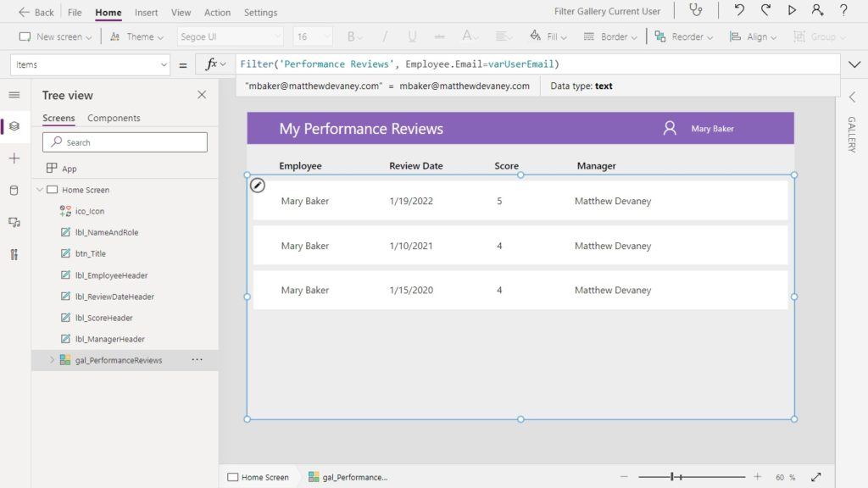Open the Action ribbon tab
Image resolution: width=868 pixels, height=488 pixels.
point(217,12)
